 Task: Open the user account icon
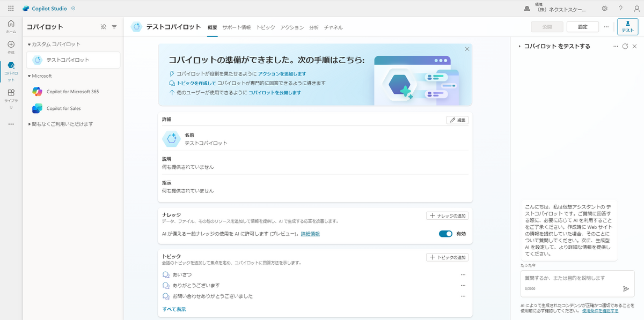tap(636, 9)
